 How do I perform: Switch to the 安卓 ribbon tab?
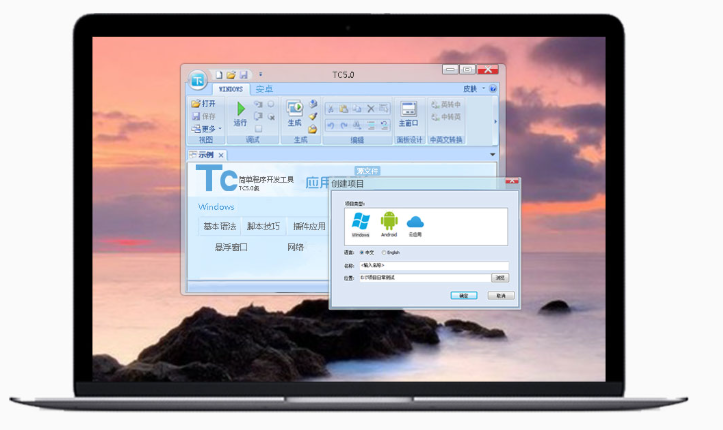[x=264, y=89]
